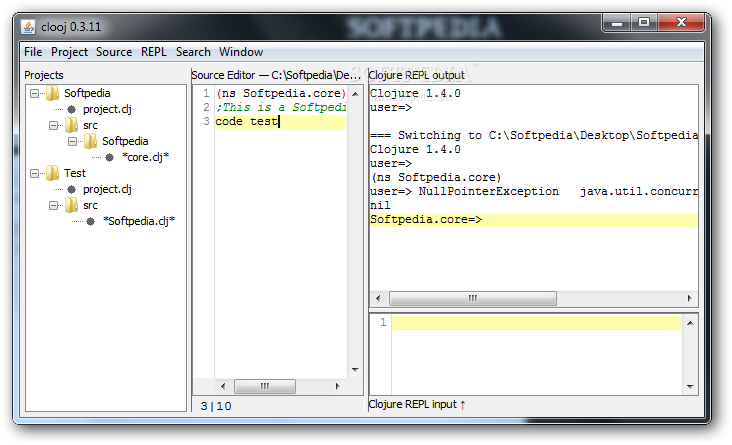
Task: Click the file bullet beside *Softpedia.clj*
Action: pos(91,221)
